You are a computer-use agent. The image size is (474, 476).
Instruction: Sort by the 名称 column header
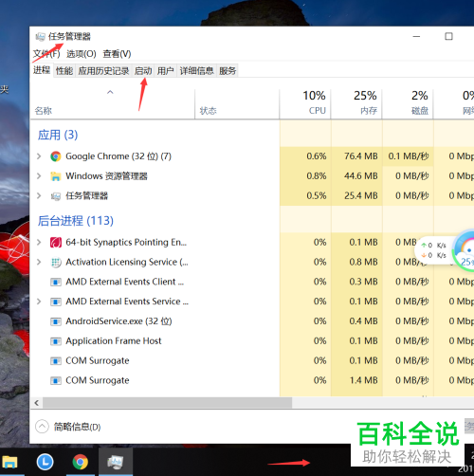[113, 104]
